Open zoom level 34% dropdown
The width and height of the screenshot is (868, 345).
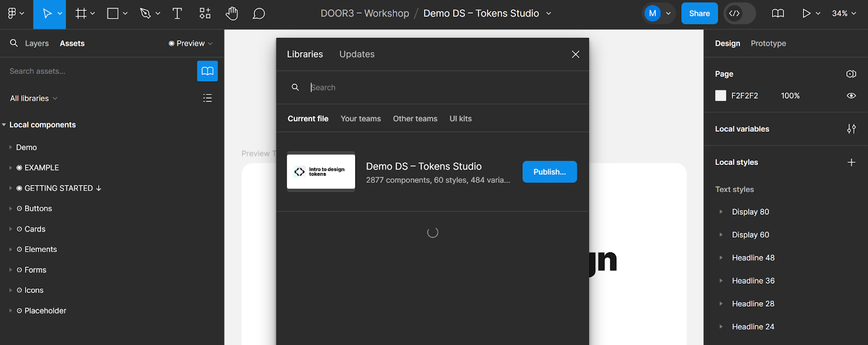click(x=844, y=14)
